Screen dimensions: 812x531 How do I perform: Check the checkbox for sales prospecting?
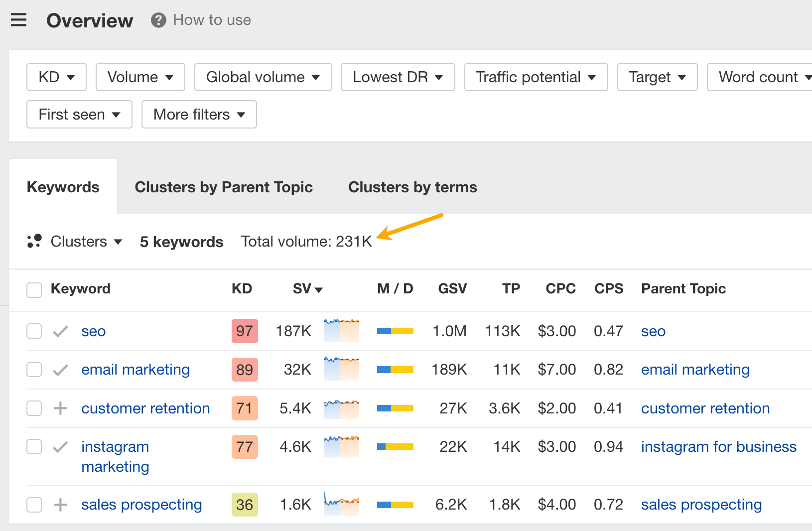coord(34,505)
